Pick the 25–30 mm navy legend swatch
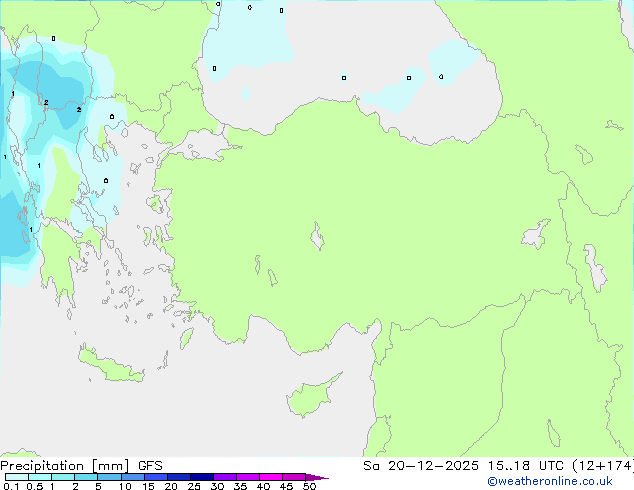 [202, 477]
